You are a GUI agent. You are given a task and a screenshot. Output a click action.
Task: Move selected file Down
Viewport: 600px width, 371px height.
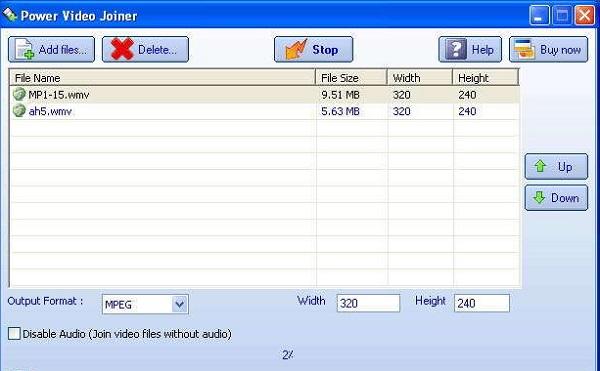point(556,198)
